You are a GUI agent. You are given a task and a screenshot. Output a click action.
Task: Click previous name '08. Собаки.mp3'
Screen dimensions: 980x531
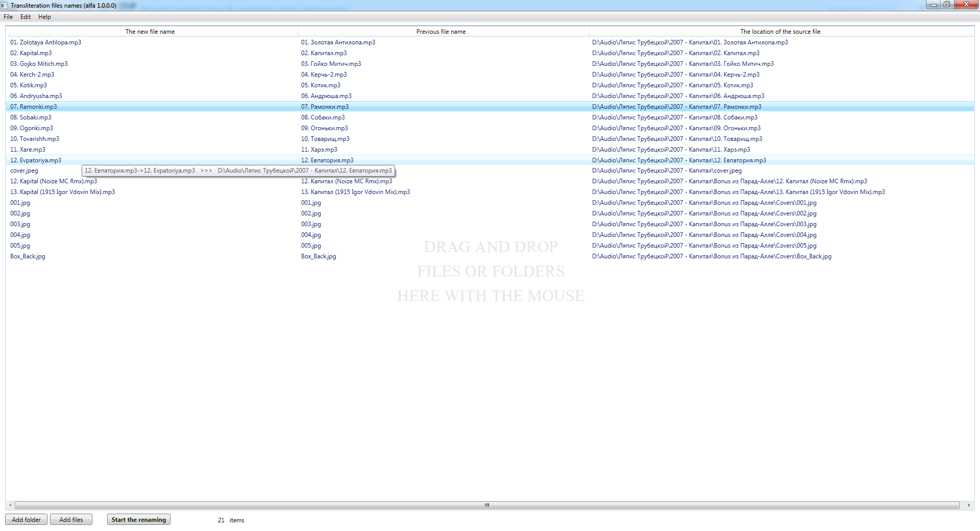click(323, 117)
